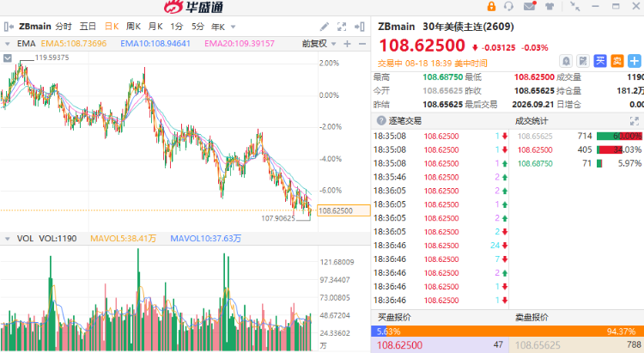Open customer service headset icon

point(509,6)
